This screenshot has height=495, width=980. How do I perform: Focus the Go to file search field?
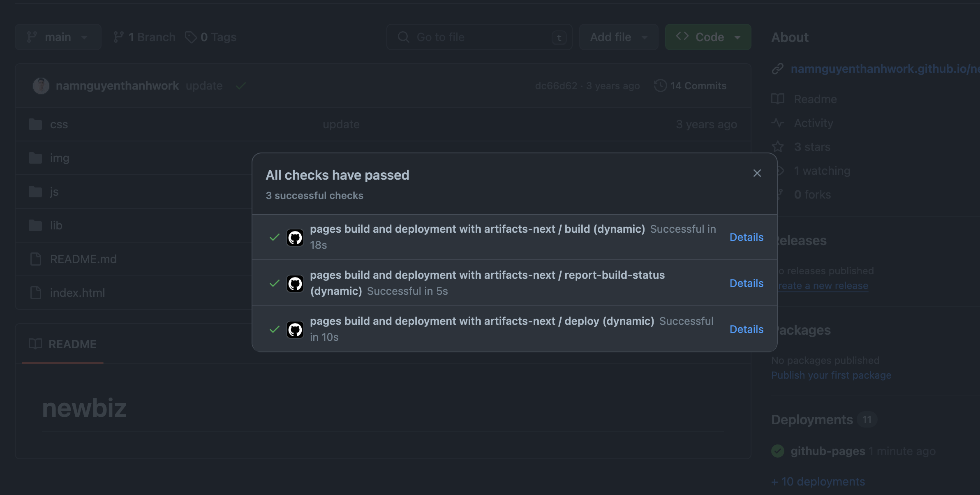click(479, 37)
